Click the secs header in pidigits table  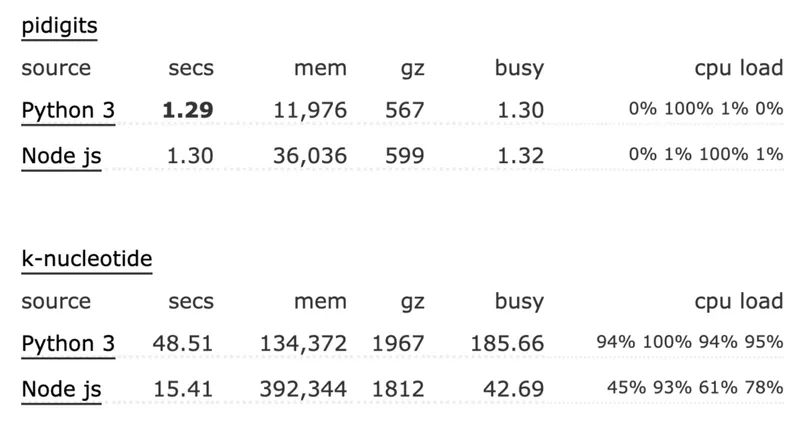189,69
